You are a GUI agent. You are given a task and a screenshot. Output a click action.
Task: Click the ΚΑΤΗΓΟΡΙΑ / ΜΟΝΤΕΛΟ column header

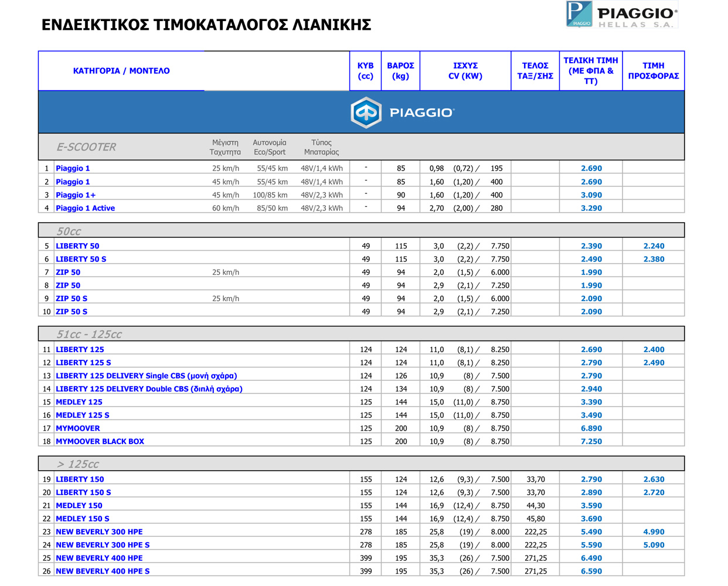click(x=121, y=71)
